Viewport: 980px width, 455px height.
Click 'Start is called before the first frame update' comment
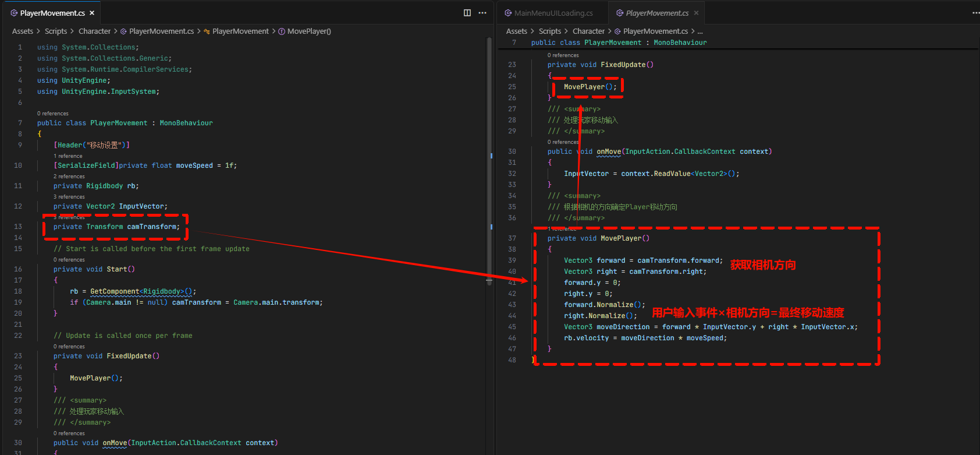[x=151, y=249]
